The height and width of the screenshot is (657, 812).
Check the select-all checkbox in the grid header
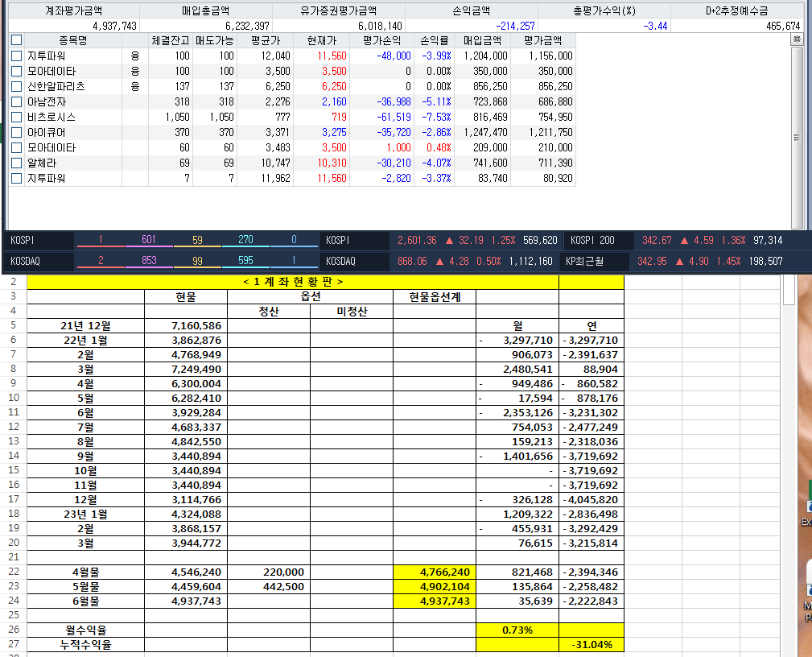15,42
